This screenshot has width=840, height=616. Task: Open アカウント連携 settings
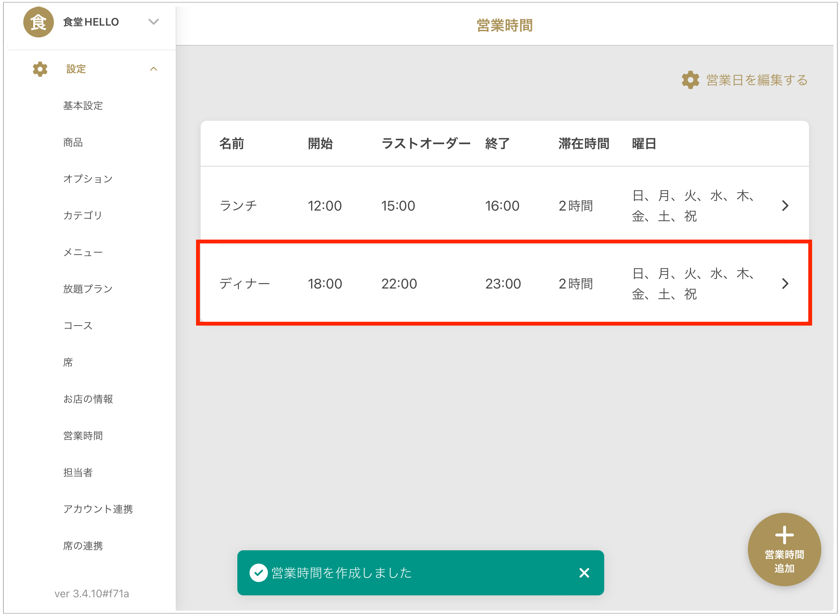[x=98, y=509]
